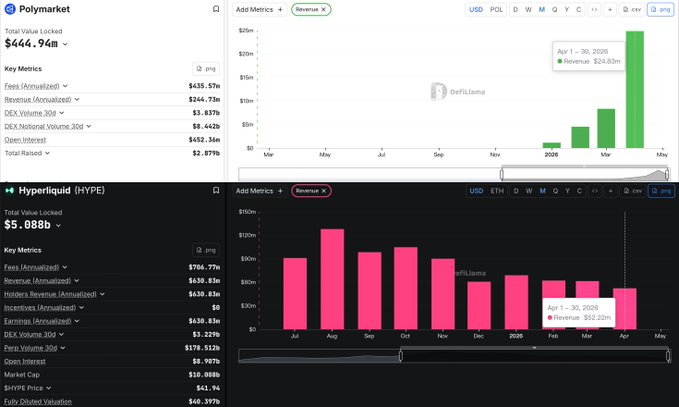679x407 pixels.
Task: Click Hyperliquid October revenue bar
Action: tap(406, 288)
